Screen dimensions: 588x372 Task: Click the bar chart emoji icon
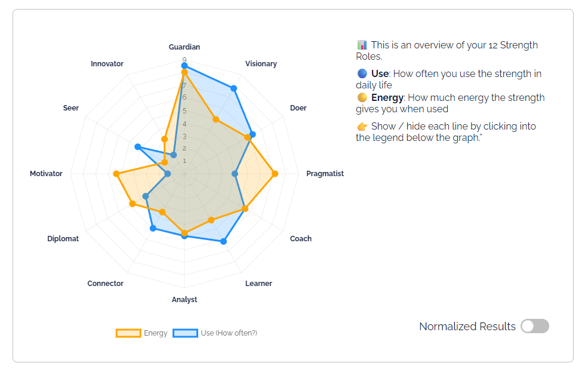click(362, 45)
